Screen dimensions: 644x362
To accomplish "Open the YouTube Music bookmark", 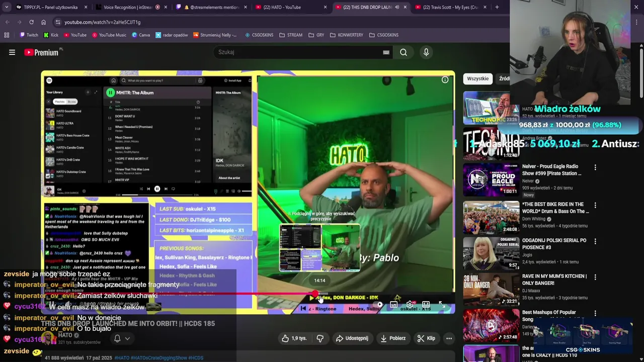I will [109, 35].
